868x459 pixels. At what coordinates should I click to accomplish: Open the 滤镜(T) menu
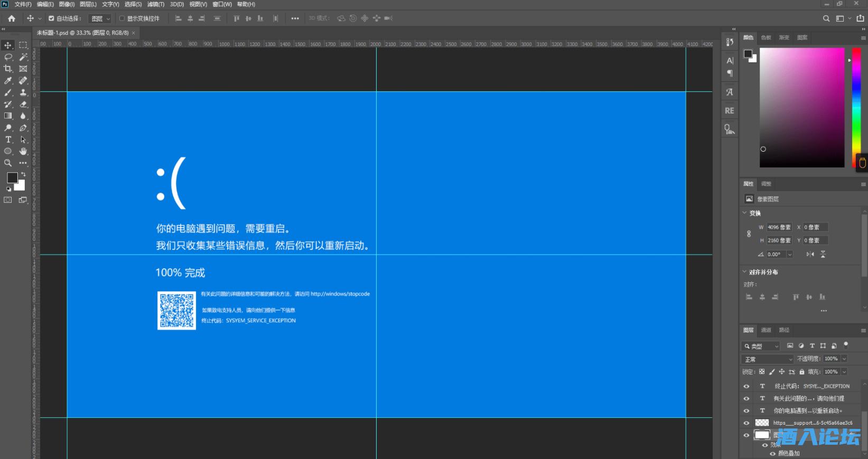155,4
